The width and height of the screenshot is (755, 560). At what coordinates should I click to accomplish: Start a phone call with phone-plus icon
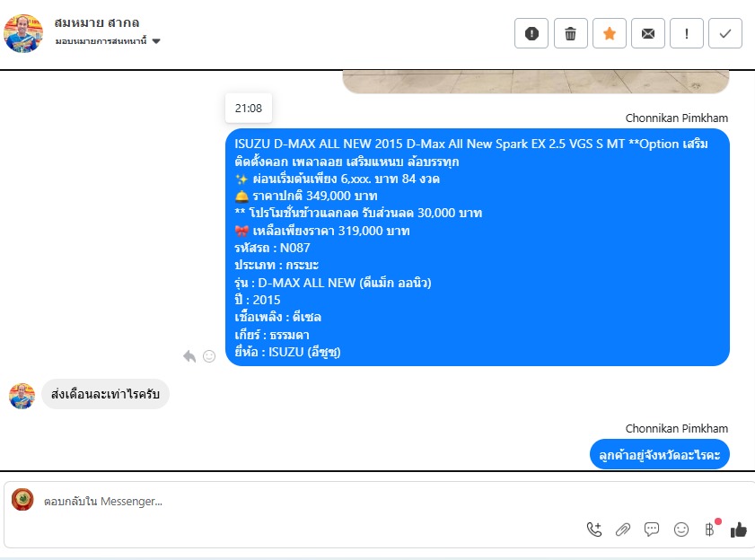594,529
